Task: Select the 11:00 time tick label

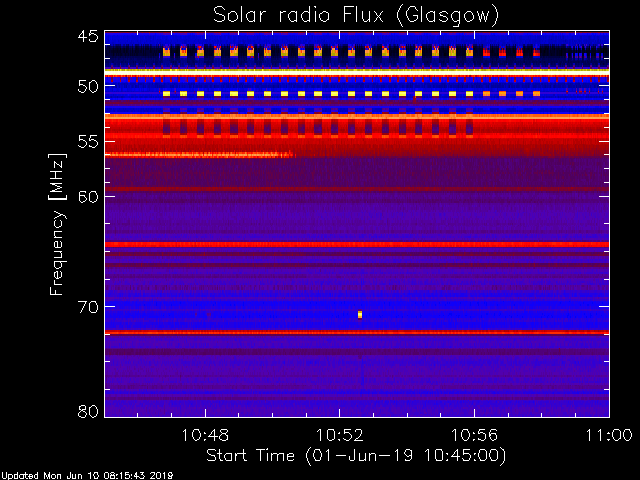Action: pos(608,436)
